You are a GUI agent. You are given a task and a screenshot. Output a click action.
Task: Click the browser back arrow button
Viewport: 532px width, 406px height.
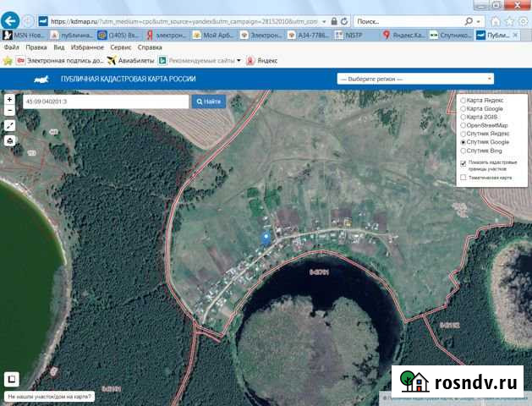12,19
